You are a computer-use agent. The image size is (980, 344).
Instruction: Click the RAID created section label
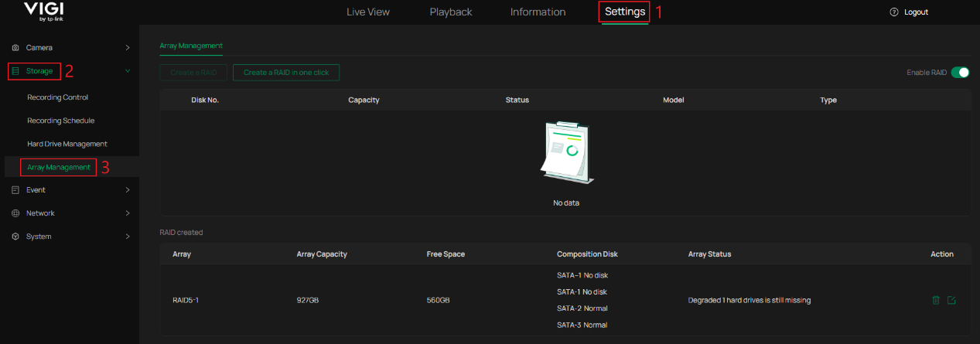tap(181, 232)
